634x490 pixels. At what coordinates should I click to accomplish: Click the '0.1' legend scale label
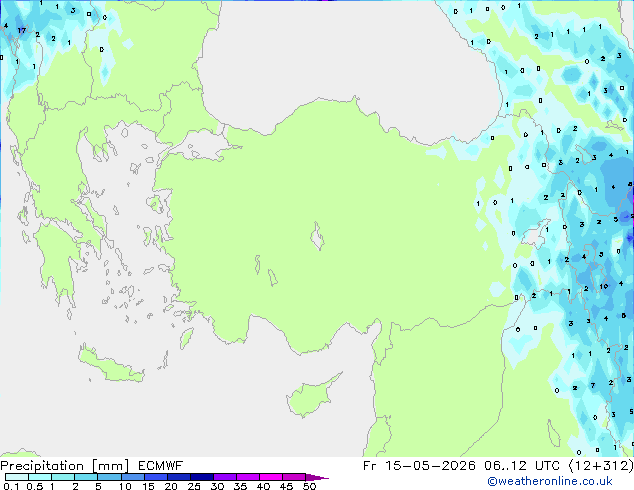11,486
